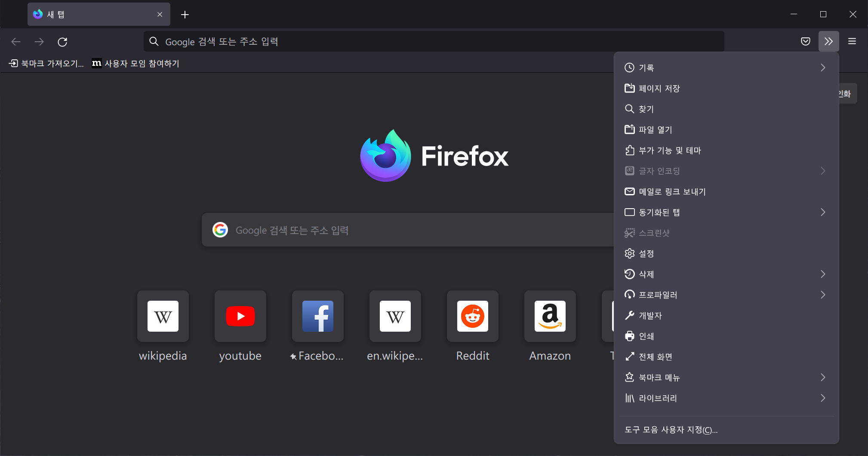Click the back navigation arrow
868x456 pixels.
pos(16,42)
